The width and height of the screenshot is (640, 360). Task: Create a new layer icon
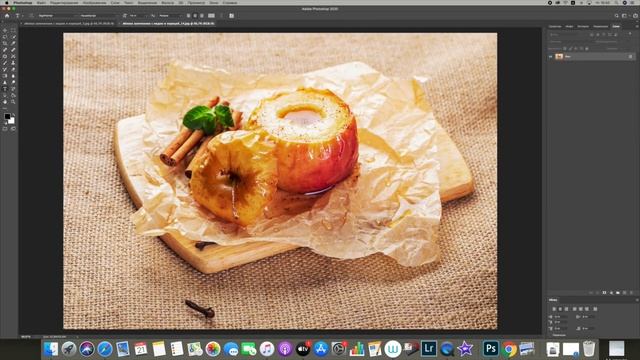[624, 293]
